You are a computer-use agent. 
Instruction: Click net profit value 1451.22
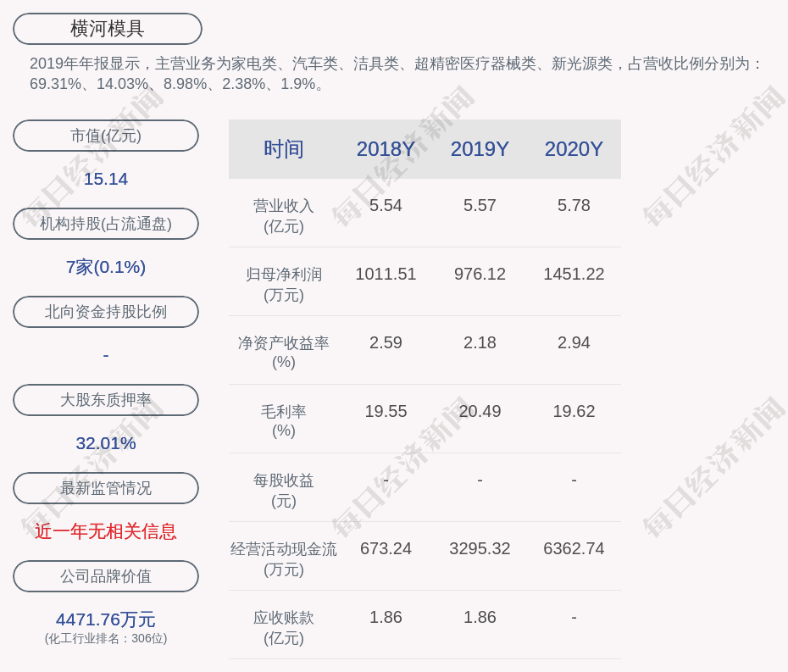click(574, 274)
